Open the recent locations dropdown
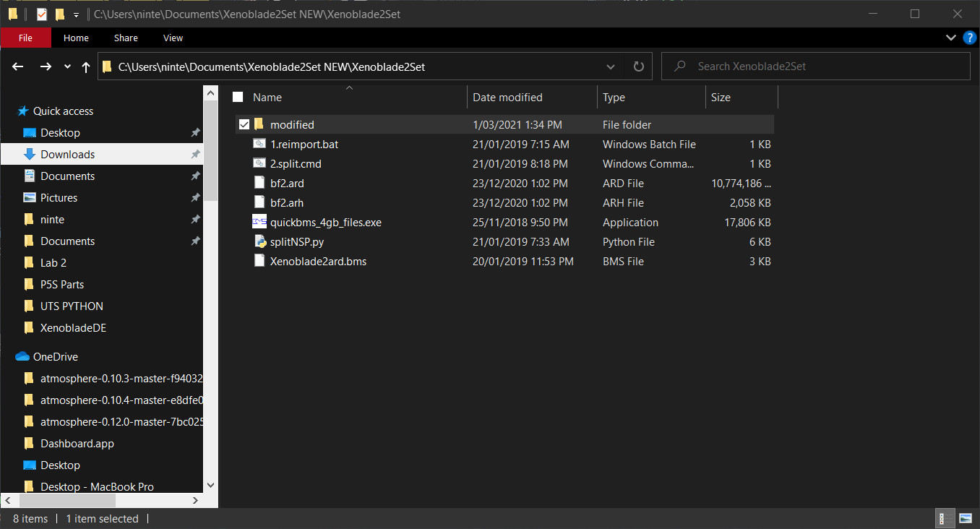This screenshot has width=980, height=529. 67,66
